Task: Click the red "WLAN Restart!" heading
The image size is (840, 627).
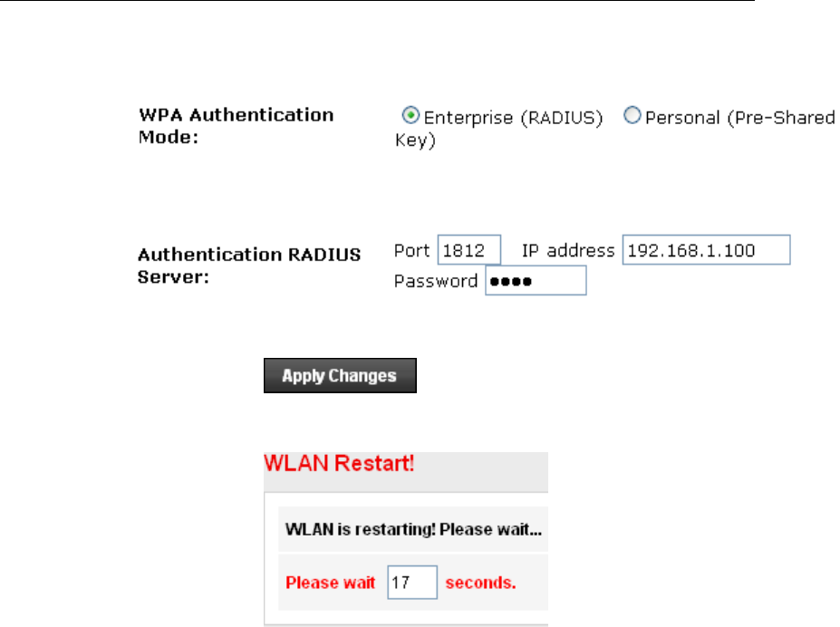Action: pyautogui.click(x=339, y=464)
